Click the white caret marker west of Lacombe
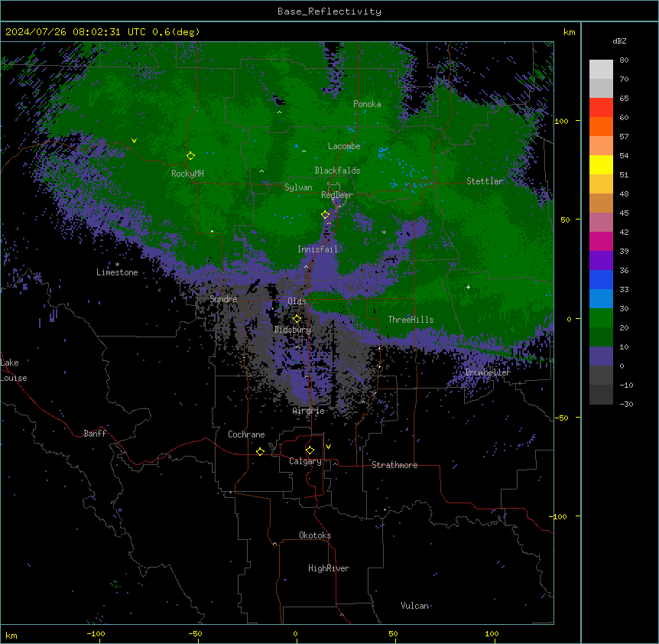 click(x=304, y=151)
